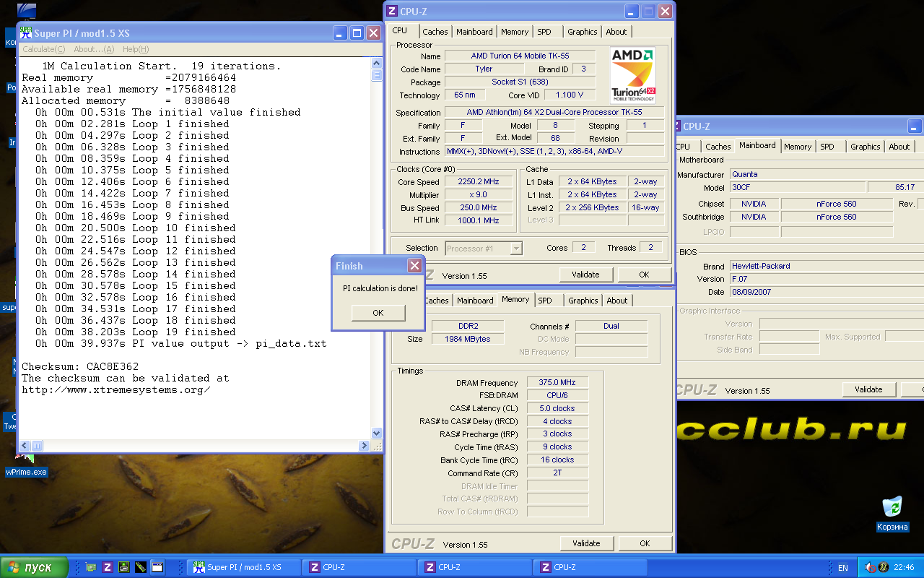Switch to SPD tab in the front CPU-Z window
924x578 pixels.
click(x=544, y=32)
